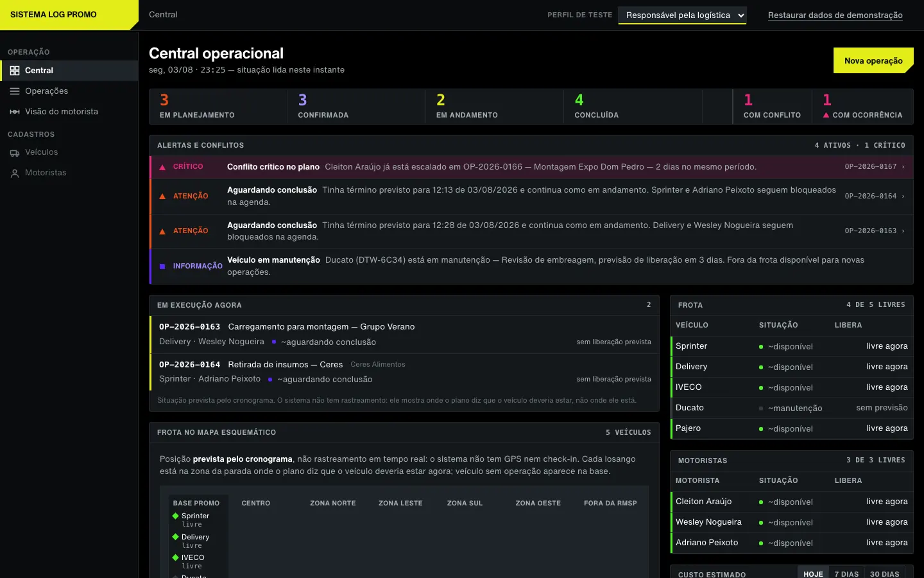Viewport: 924px width, 578px height.
Task: Switch cost period to 30 DIAS
Action: click(884, 574)
